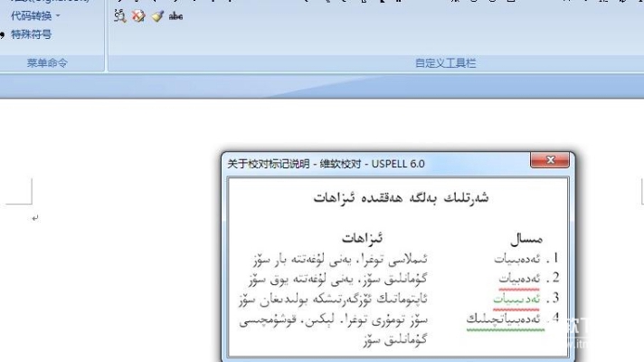Click the مىسال column header
This screenshot has width=644, height=362.
click(526, 239)
